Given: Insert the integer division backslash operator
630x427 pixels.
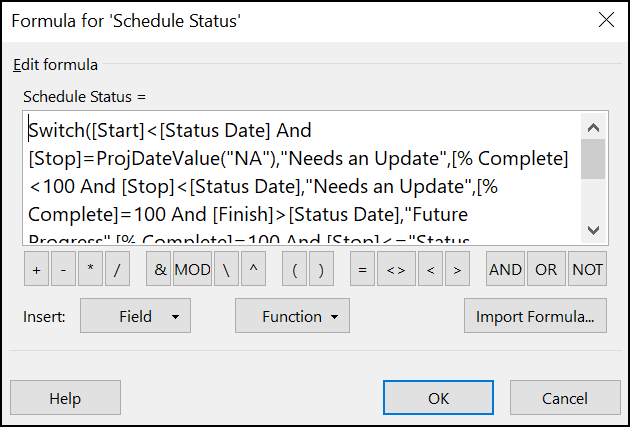Looking at the screenshot, I should coord(226,269).
